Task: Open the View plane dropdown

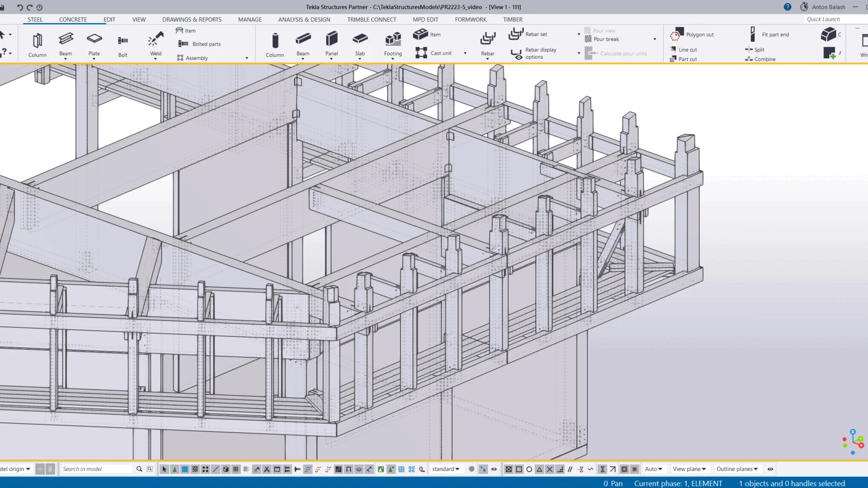Action: (x=689, y=469)
